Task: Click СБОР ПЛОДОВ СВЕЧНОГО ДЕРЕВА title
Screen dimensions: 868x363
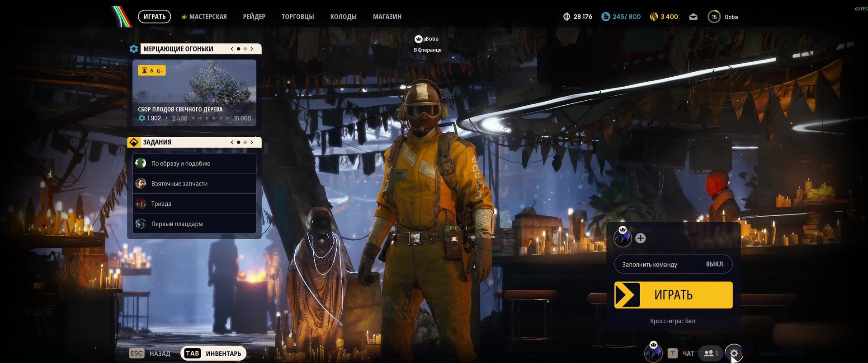Action: [180, 109]
